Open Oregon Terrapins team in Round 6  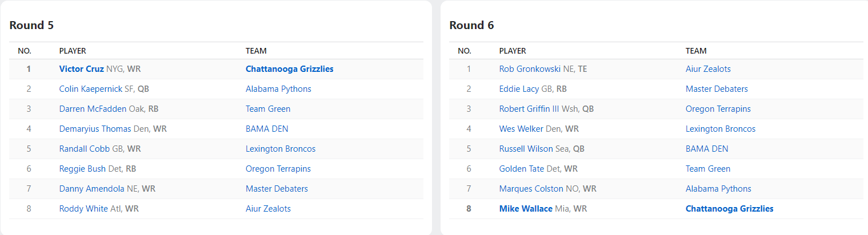point(718,109)
